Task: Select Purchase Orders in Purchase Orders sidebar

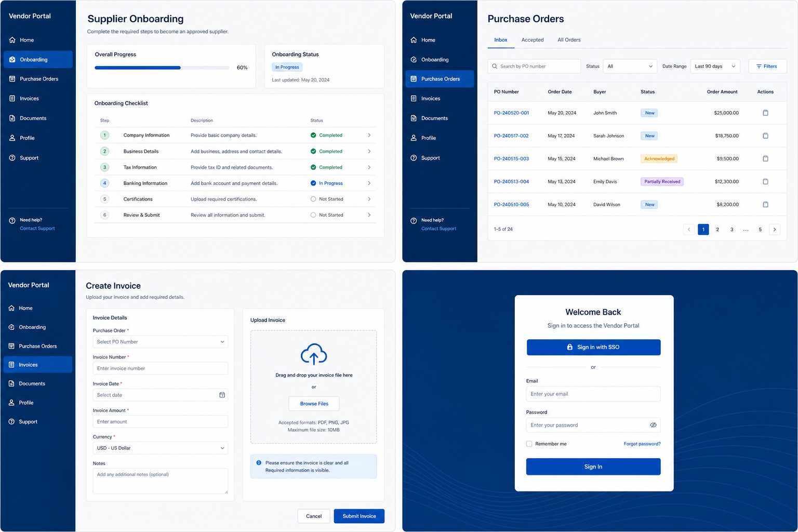Action: 440,79
